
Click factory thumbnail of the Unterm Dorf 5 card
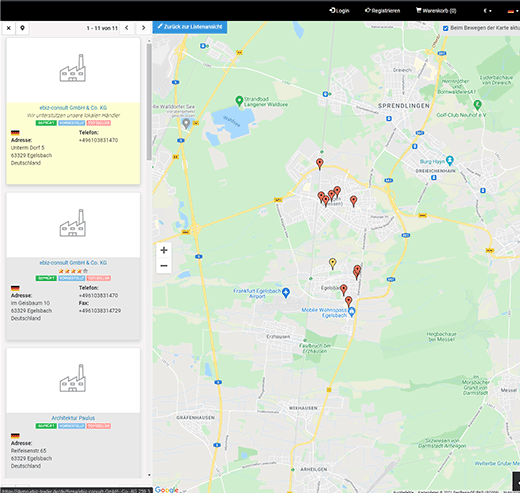pos(73,68)
